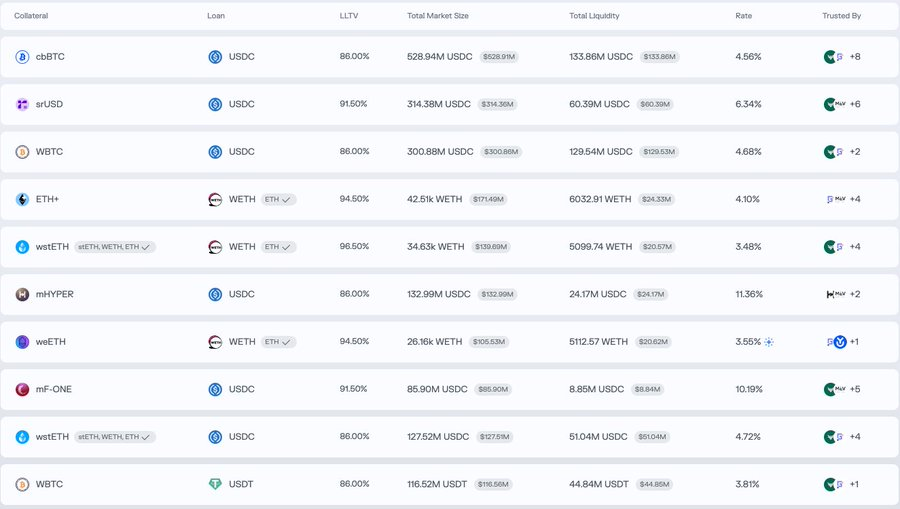
Task: Click the $314.38M badge in srUSD row
Action: [x=497, y=104]
